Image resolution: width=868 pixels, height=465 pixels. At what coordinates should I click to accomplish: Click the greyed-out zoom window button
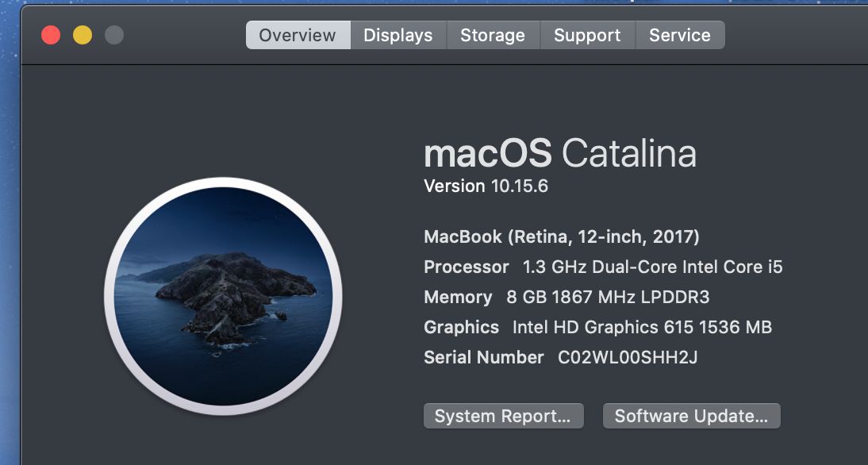tap(114, 35)
